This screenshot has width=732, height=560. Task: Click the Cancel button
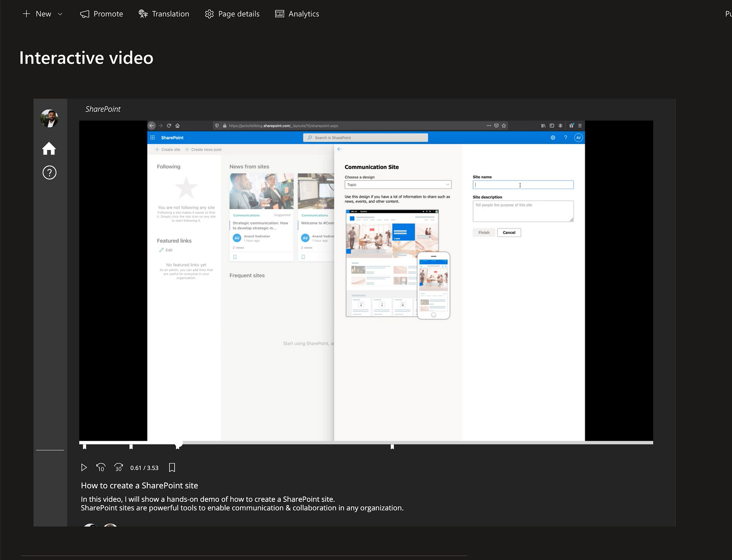(x=509, y=233)
